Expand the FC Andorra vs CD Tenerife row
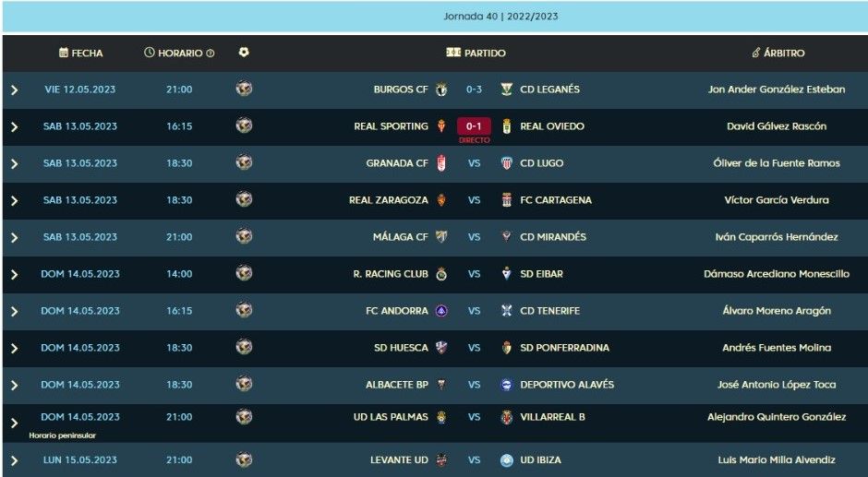The image size is (868, 477). (14, 311)
